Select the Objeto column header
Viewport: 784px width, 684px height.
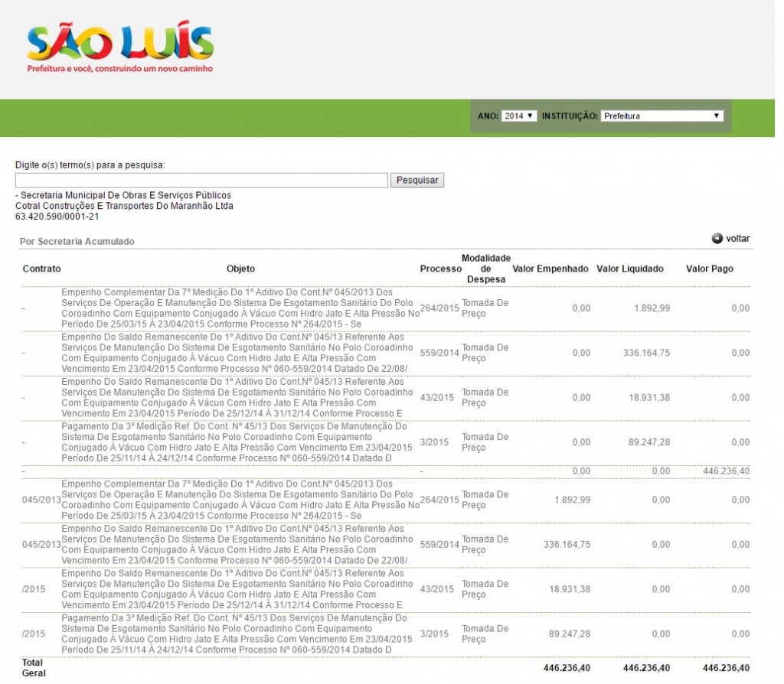240,269
